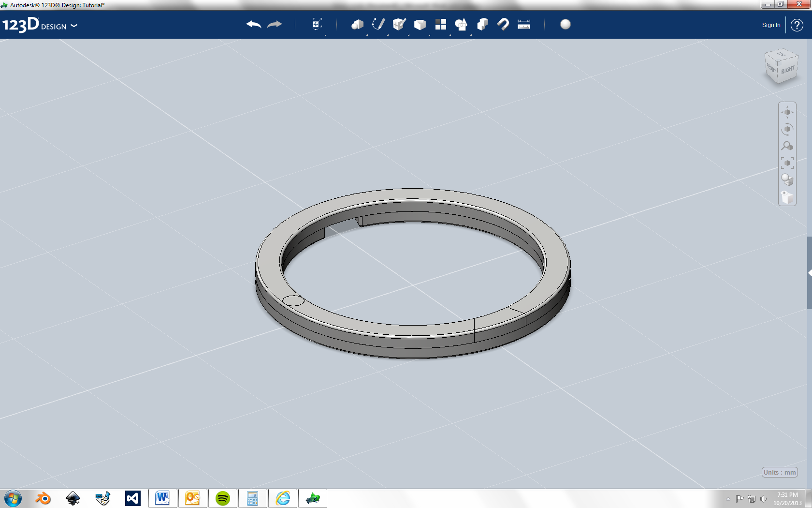
Task: Click the material sphere swatch in the toolbar
Action: click(x=565, y=24)
